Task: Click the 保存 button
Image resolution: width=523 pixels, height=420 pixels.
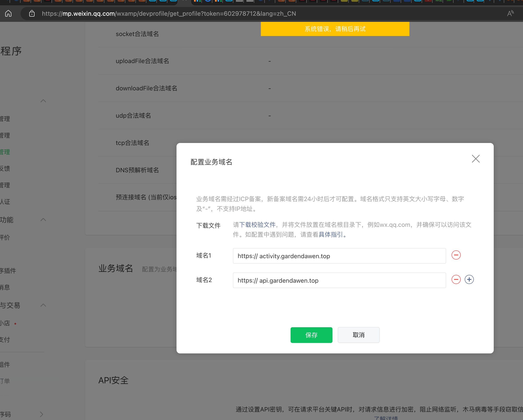Action: [311, 335]
